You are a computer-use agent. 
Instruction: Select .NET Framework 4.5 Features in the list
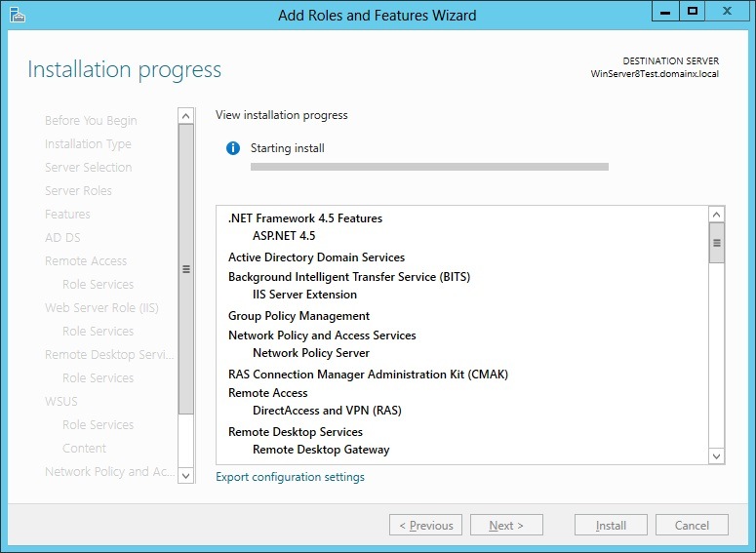(x=305, y=218)
